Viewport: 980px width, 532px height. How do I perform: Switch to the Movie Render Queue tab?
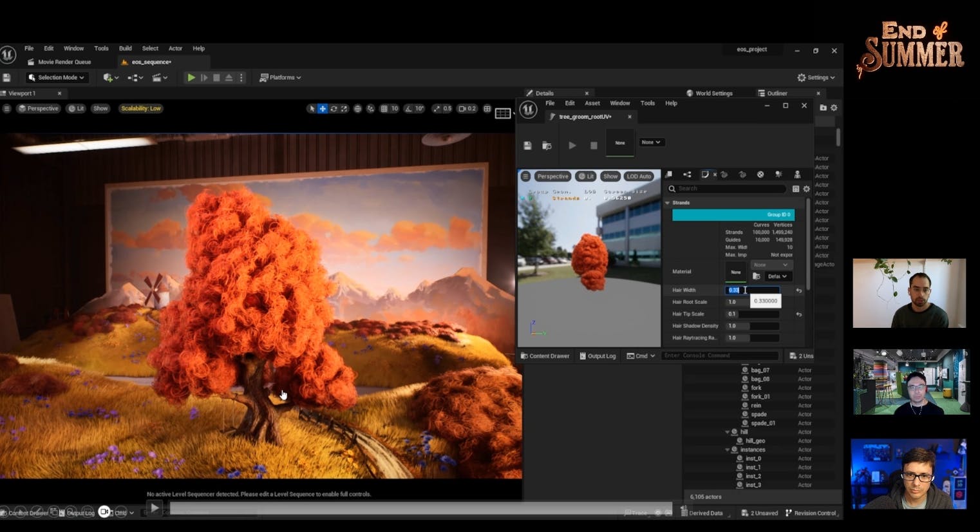click(64, 62)
